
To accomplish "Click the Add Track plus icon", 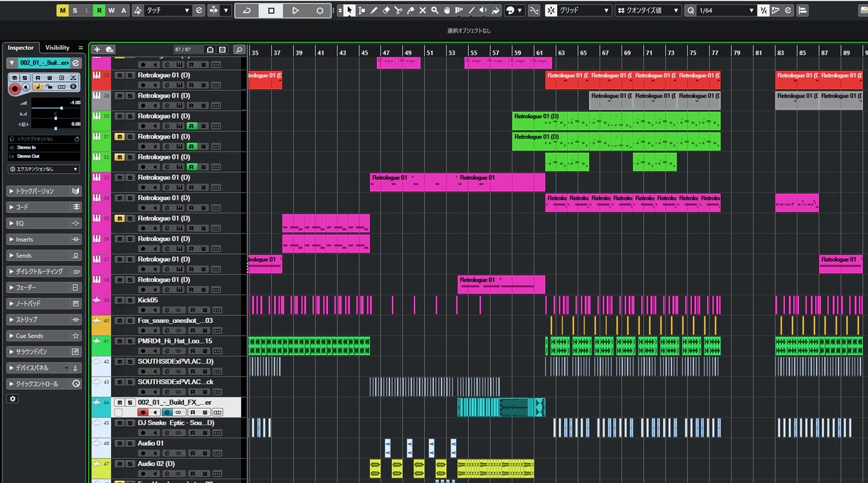I will coord(97,50).
